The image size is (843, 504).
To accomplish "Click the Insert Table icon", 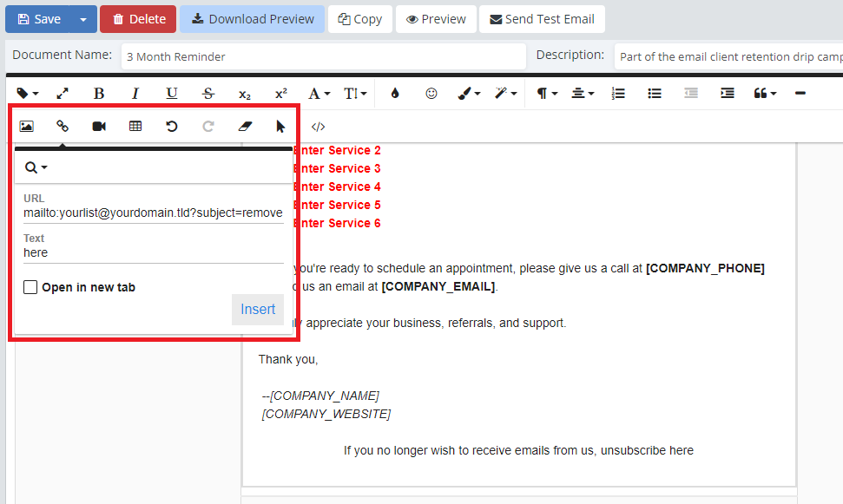I will click(135, 127).
